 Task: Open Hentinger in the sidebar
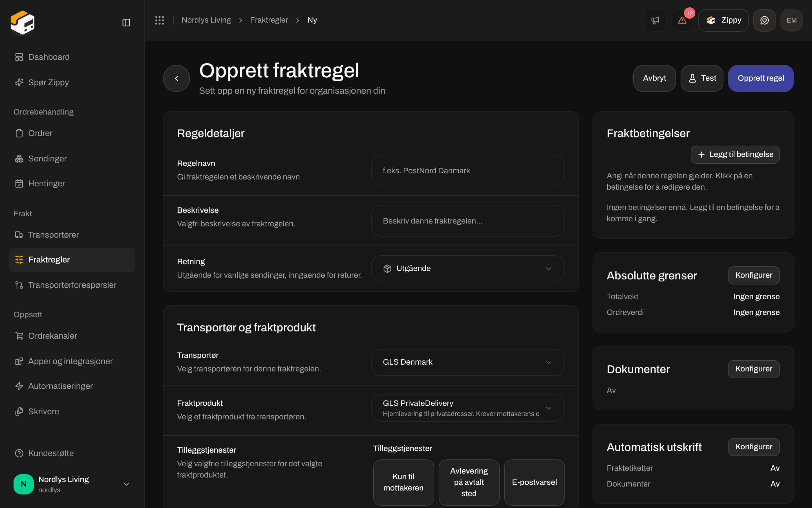[x=72, y=183]
